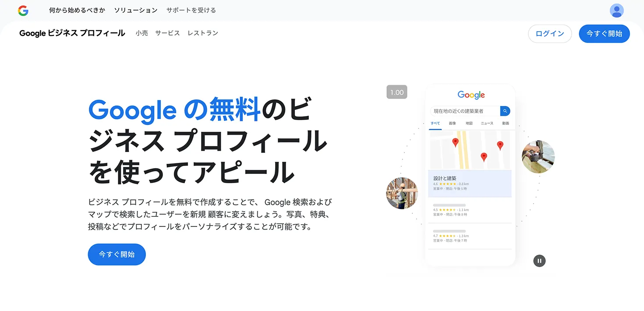The width and height of the screenshot is (644, 311).
Task: Open the ソリューション menu
Action: pyautogui.click(x=136, y=10)
